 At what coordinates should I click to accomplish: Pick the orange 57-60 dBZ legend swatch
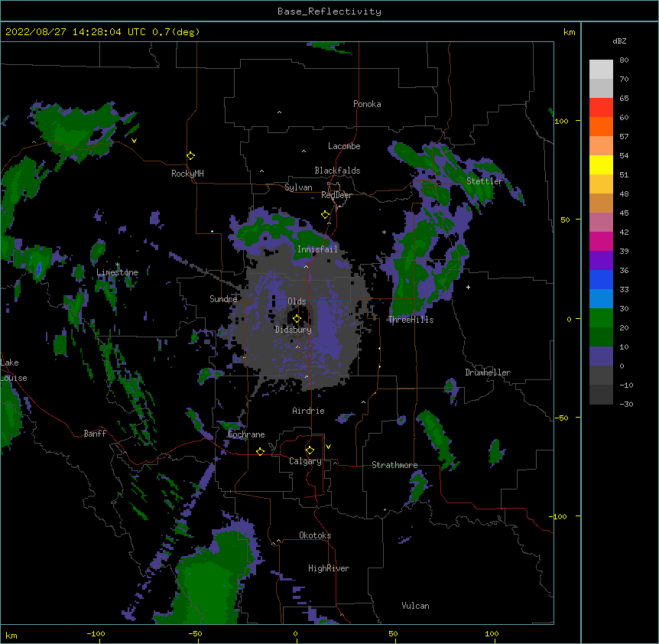click(601, 126)
